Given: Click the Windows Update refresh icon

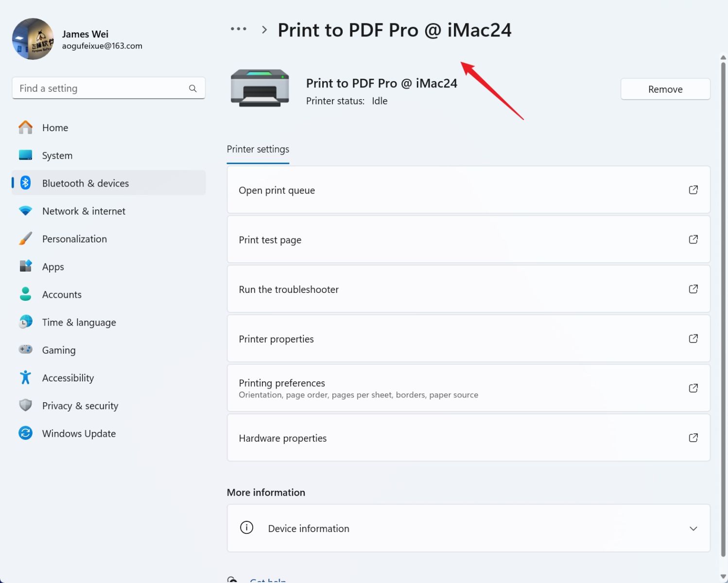Looking at the screenshot, I should 25,433.
